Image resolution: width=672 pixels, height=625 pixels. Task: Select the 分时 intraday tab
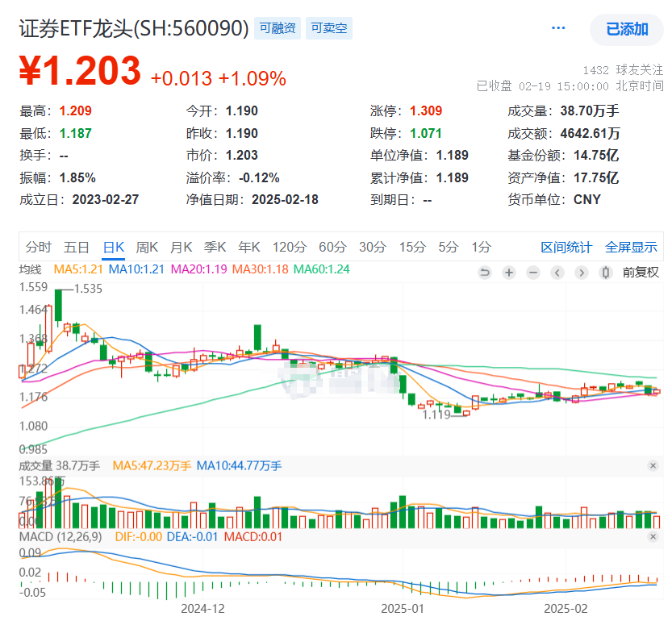point(39,248)
